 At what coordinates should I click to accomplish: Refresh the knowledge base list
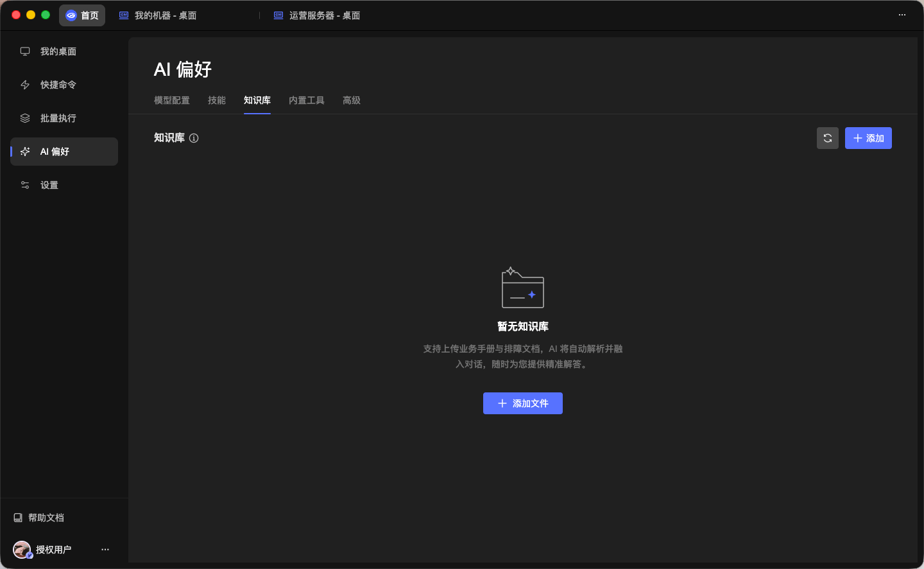click(828, 138)
